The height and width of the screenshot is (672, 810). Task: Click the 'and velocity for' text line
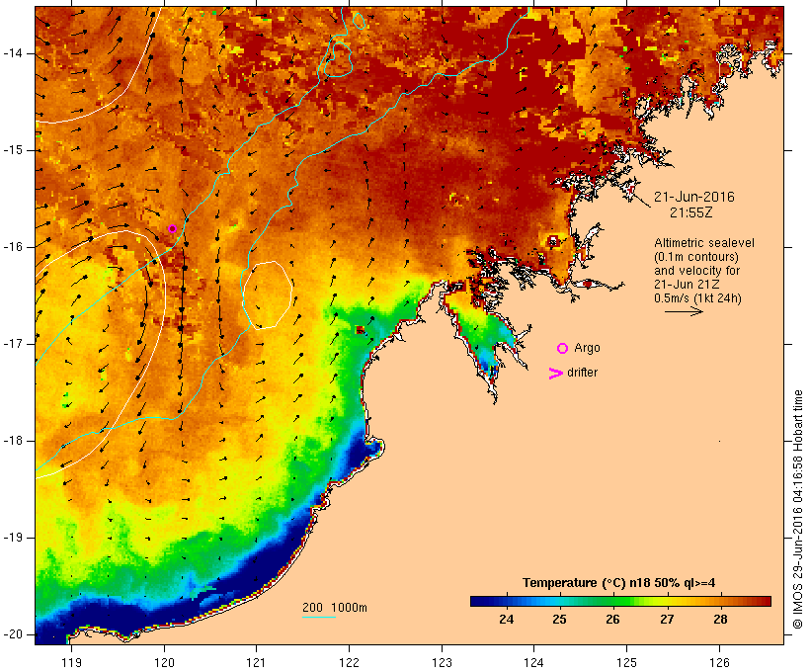(x=696, y=271)
